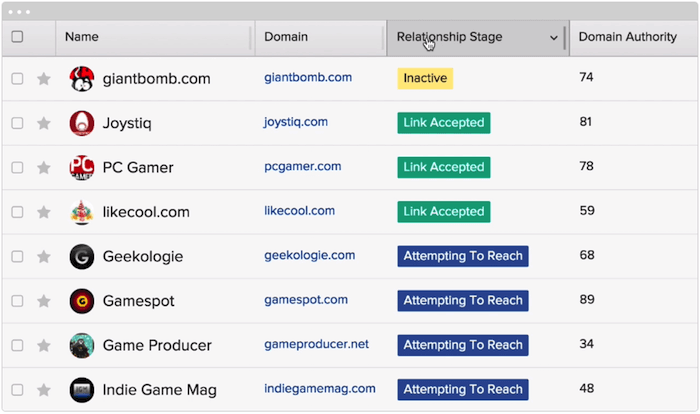Select the name text 'Joystiq'
700x414 pixels.
point(127,123)
